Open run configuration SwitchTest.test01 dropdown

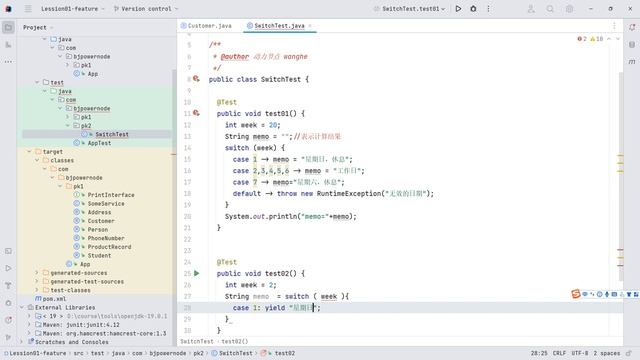pyautogui.click(x=409, y=9)
